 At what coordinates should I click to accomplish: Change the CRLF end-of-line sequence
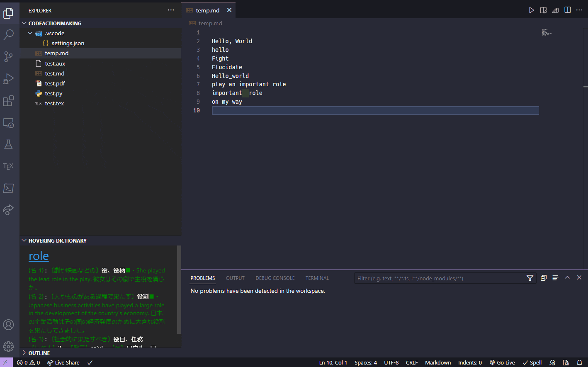[412, 362]
